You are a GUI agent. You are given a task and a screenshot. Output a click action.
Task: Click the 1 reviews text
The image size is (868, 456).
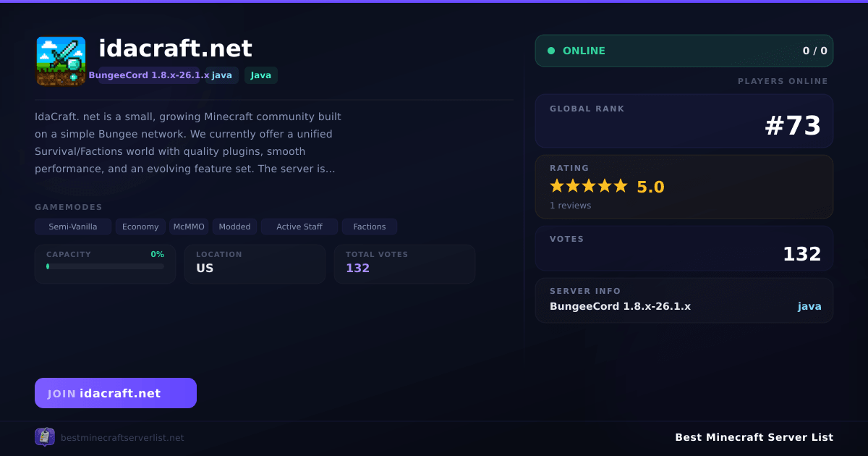pyautogui.click(x=570, y=206)
